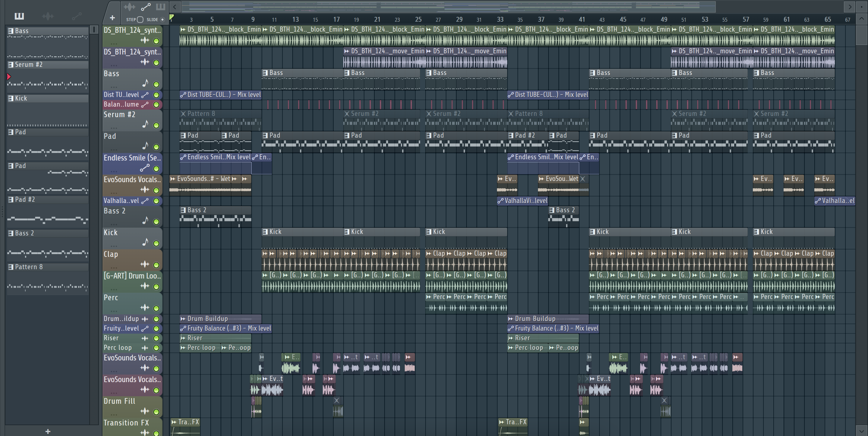
Task: Click bar 33 on the timeline ruler
Action: tap(500, 20)
